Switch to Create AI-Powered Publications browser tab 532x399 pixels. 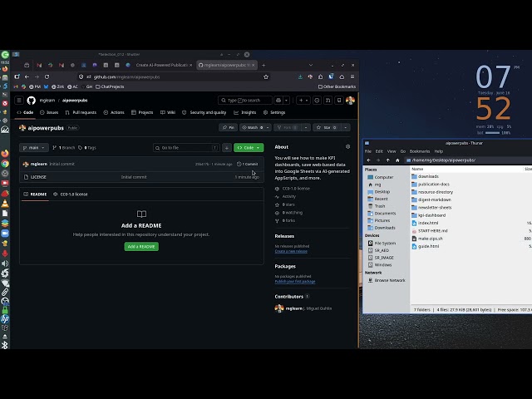coord(161,65)
